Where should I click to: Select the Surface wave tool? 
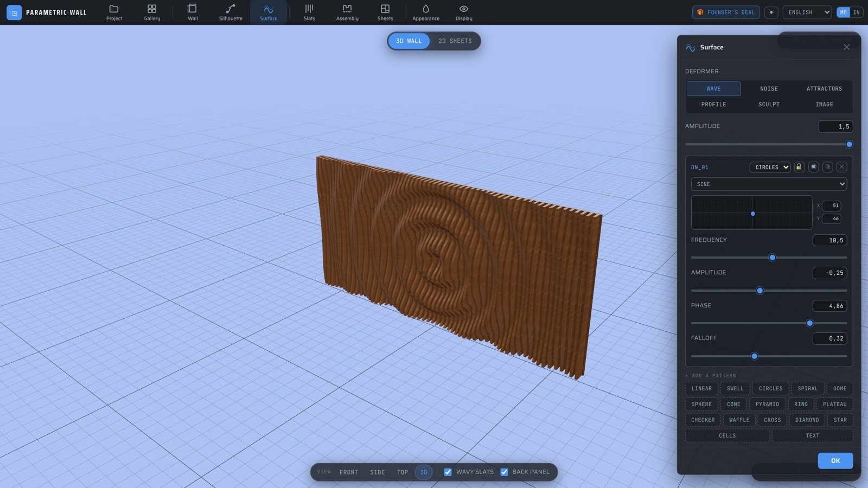click(x=269, y=12)
